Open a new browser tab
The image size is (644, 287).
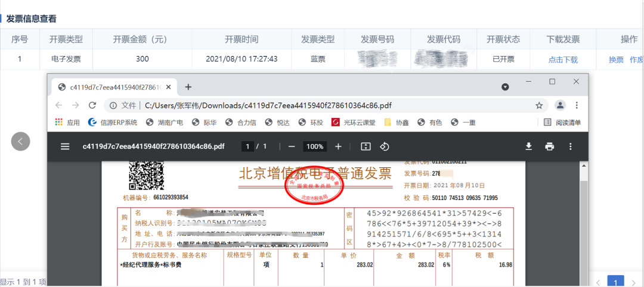[188, 87]
